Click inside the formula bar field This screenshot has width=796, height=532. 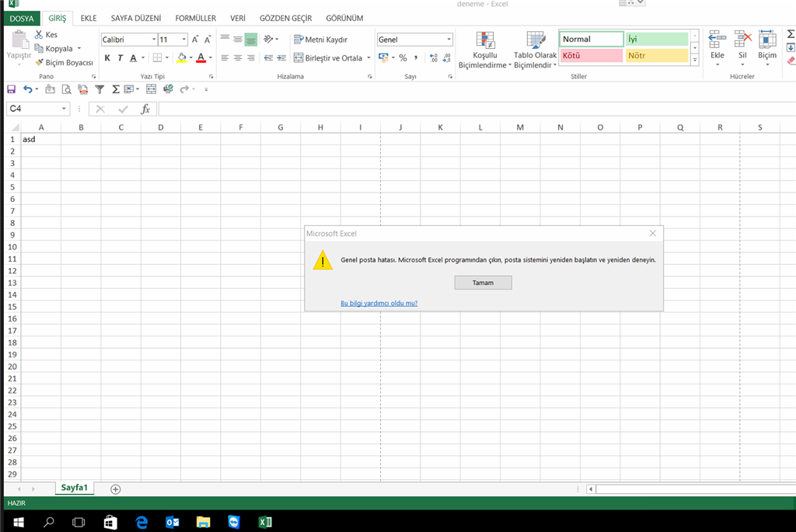(x=477, y=109)
